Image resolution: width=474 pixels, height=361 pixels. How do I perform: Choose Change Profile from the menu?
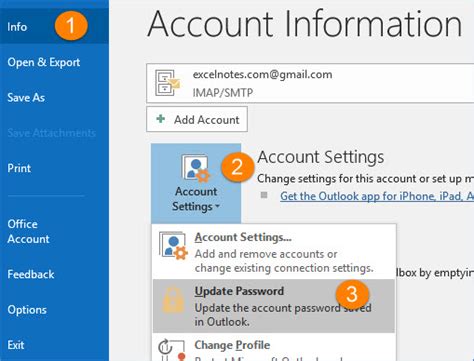pyautogui.click(x=274, y=347)
